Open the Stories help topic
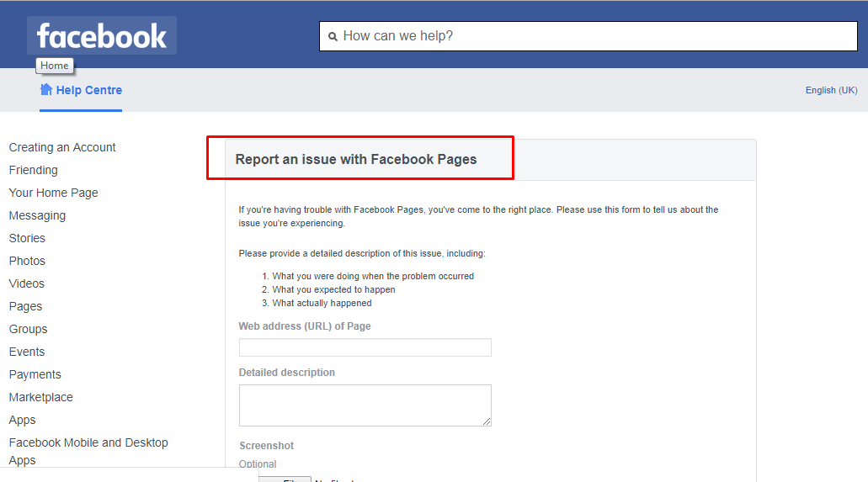 click(x=27, y=238)
